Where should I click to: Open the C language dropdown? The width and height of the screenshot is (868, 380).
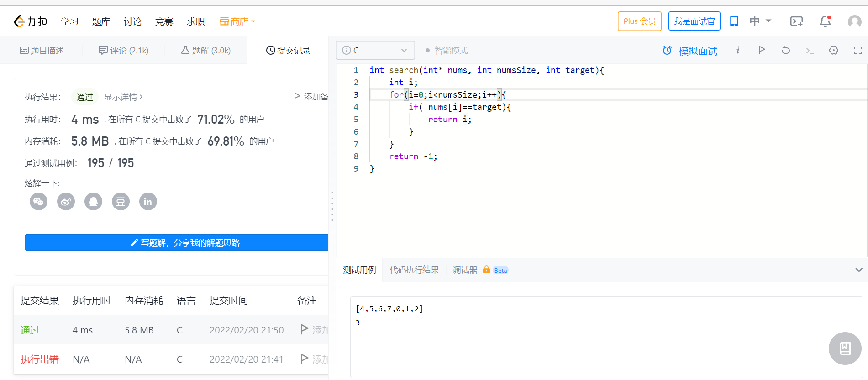375,50
